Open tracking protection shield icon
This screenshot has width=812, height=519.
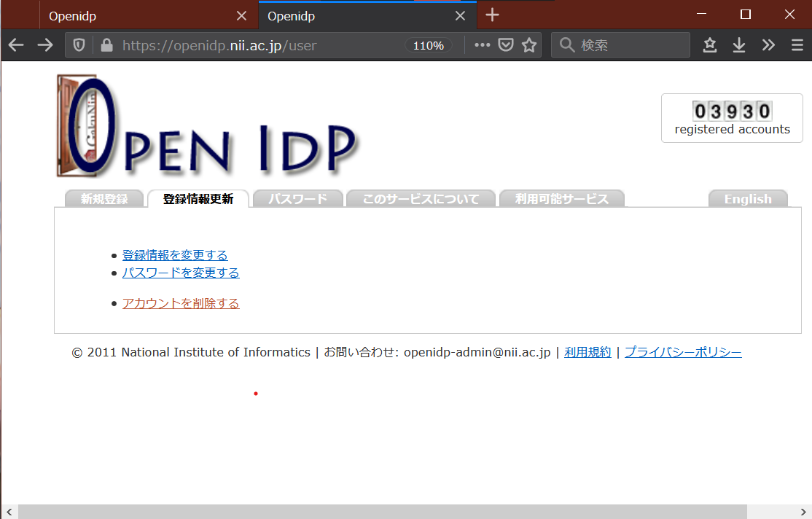tap(79, 45)
